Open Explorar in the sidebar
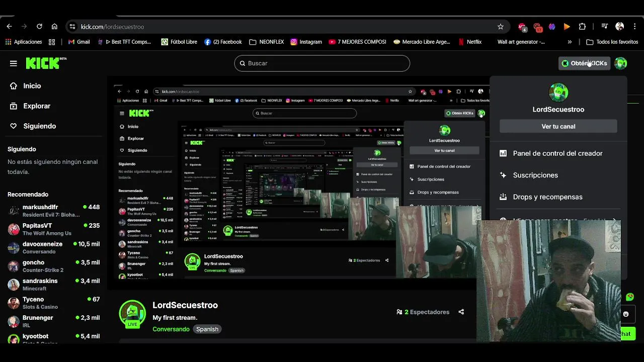Image resolution: width=644 pixels, height=362 pixels. 37,106
